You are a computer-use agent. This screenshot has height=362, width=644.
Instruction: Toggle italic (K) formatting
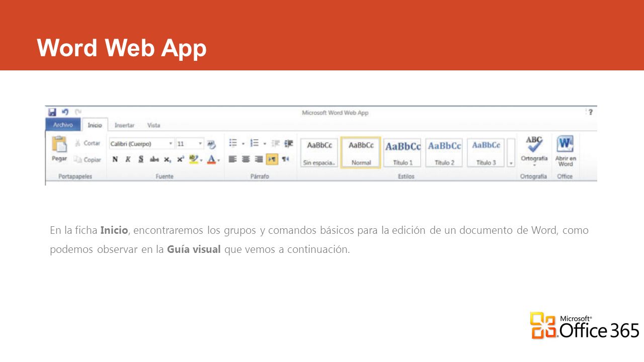pyautogui.click(x=128, y=159)
